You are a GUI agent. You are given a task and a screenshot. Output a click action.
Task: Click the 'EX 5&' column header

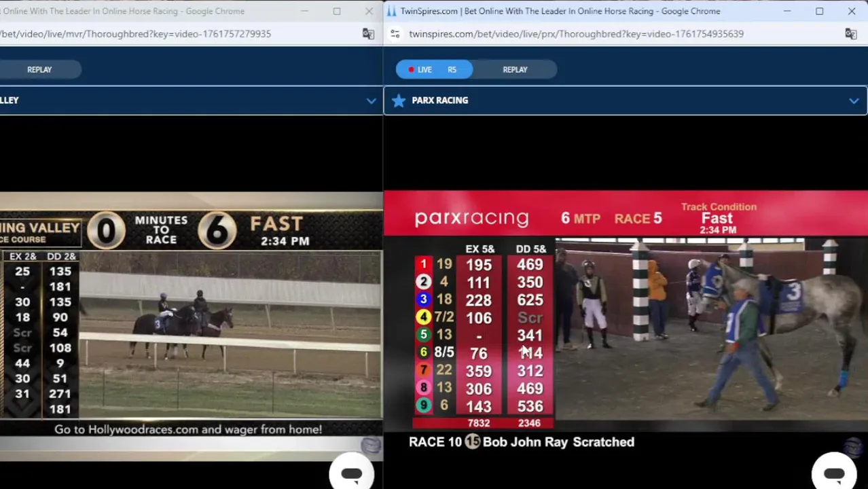[480, 249]
